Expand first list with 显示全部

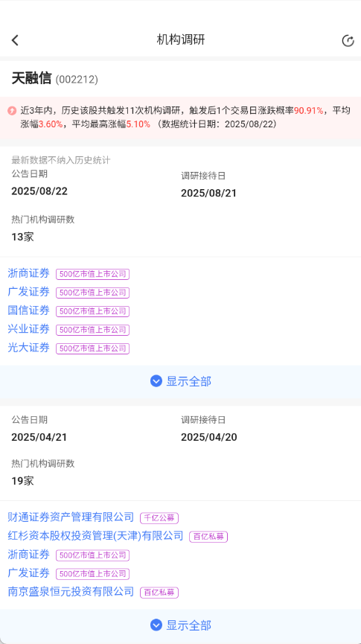(180, 381)
